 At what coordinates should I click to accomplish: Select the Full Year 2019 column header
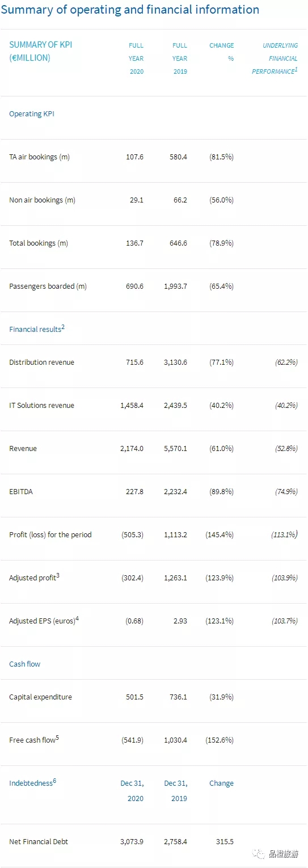180,58
